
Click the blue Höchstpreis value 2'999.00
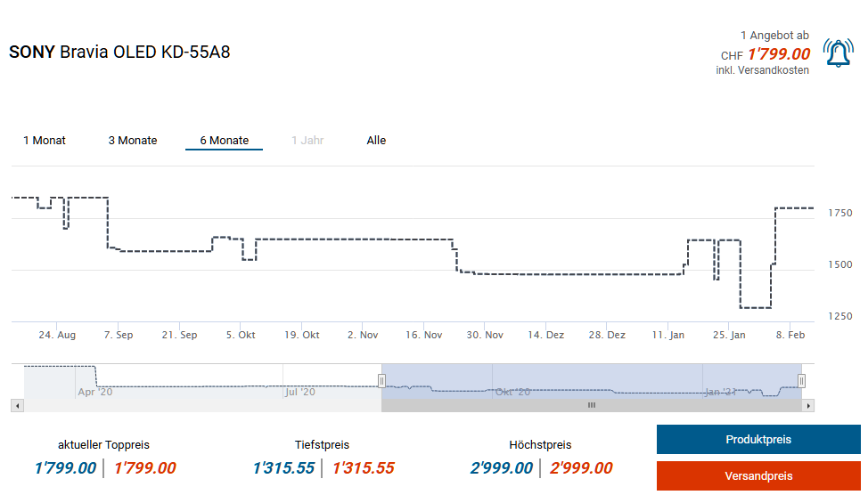(x=502, y=468)
